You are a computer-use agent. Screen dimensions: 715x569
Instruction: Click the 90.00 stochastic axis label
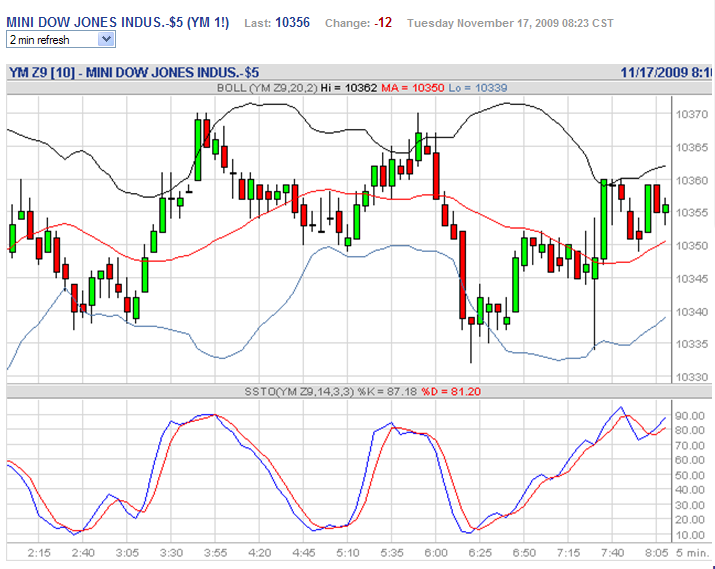point(690,415)
